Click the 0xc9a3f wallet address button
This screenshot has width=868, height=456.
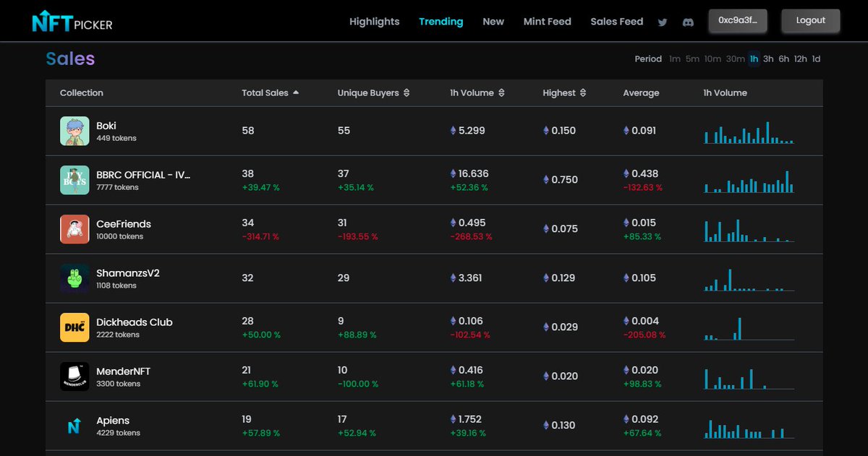[x=738, y=20]
